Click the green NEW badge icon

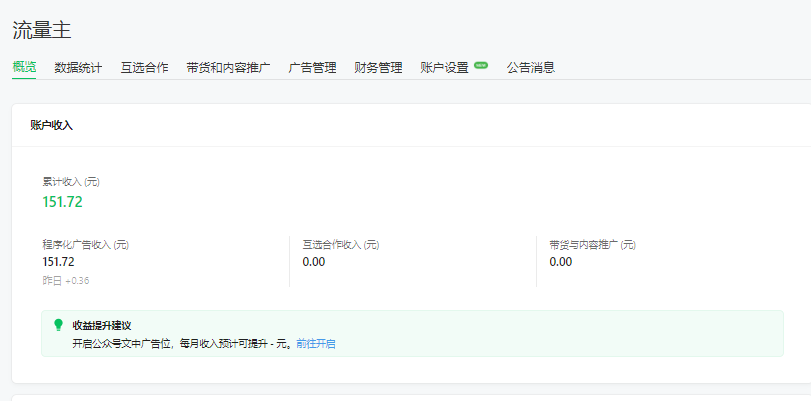(481, 65)
